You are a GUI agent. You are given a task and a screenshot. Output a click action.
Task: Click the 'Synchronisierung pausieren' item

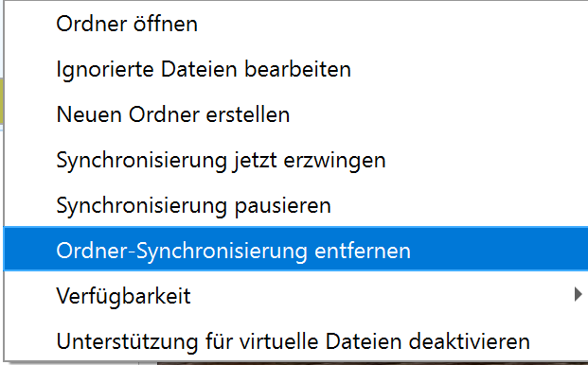click(295, 205)
